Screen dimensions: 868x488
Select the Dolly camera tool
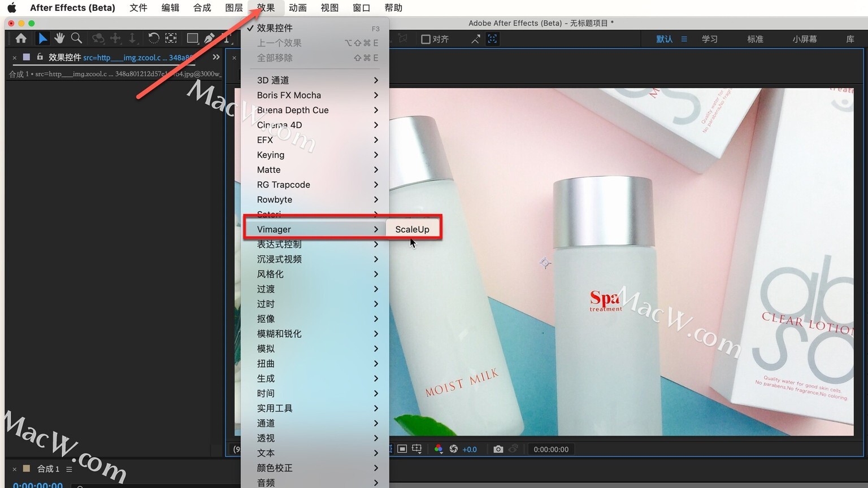click(132, 38)
